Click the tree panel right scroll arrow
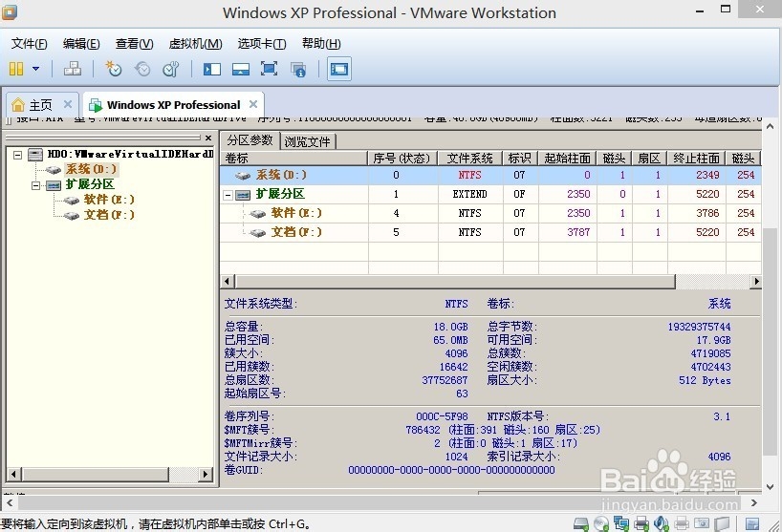 (205, 475)
